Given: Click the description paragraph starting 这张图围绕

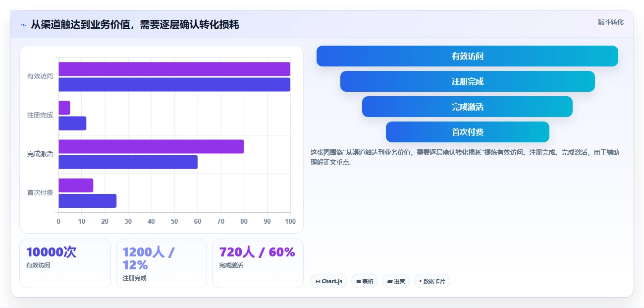Looking at the screenshot, I should pos(465,157).
